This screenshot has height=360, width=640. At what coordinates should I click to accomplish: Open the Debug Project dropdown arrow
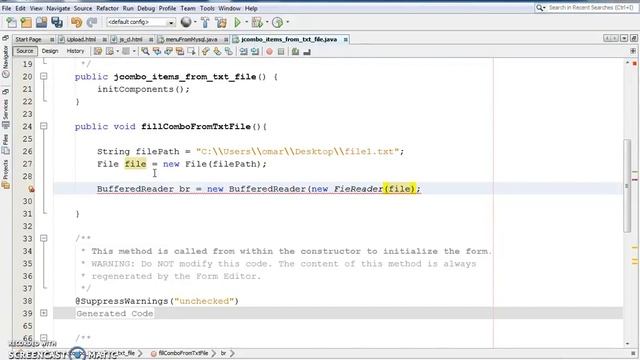267,22
